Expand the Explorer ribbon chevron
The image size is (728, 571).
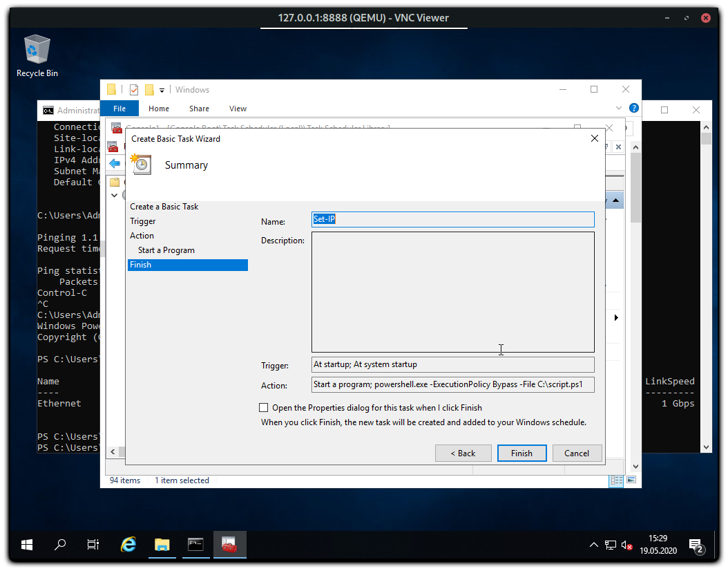click(619, 109)
